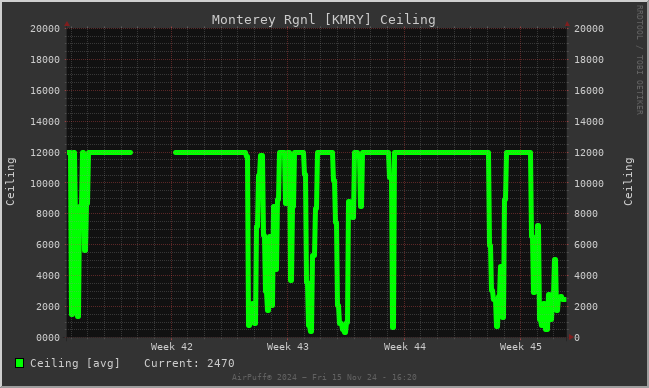Click the chart title Monterey Rgnl [KMRY] Ceiling
This screenshot has height=388, width=649.
tap(323, 19)
